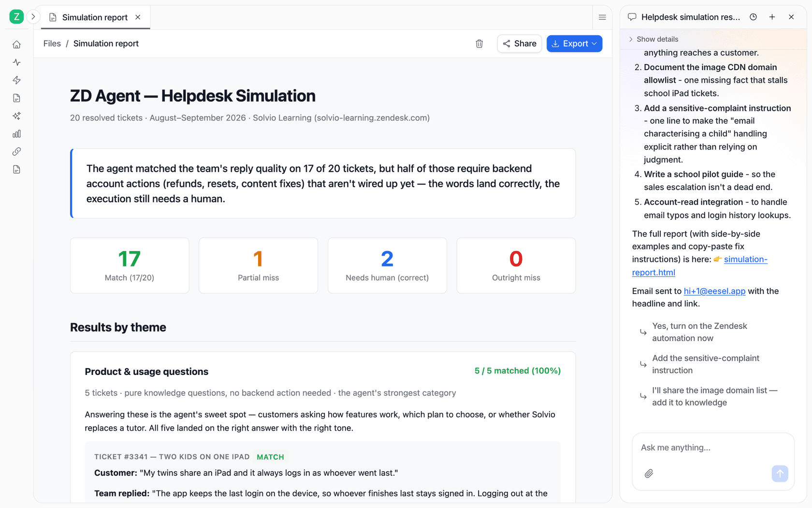
Task: Delete the report with the trash icon
Action: [x=479, y=44]
